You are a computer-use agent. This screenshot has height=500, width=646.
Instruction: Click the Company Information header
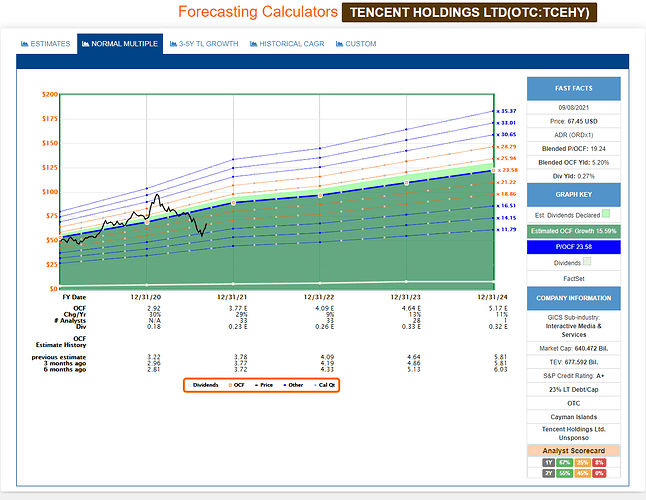(573, 298)
